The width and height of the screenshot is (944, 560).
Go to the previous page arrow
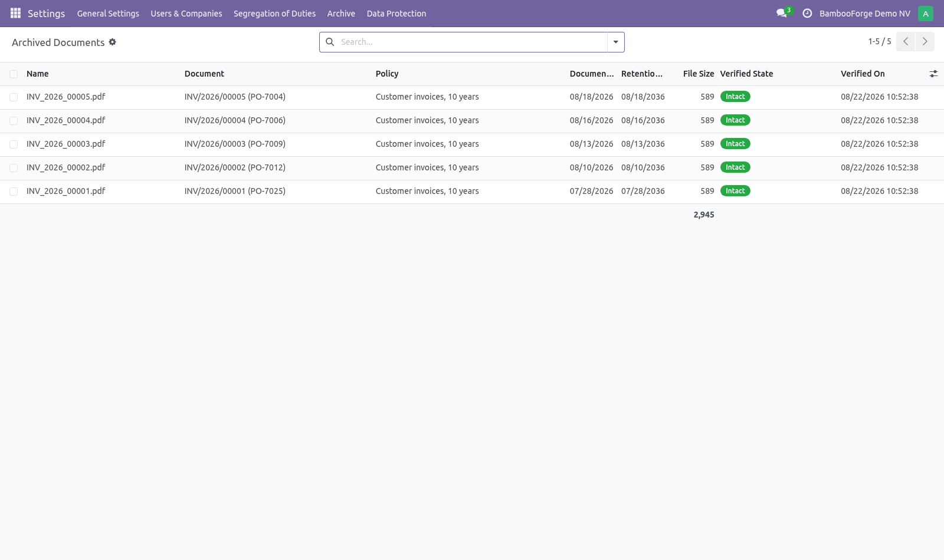906,41
